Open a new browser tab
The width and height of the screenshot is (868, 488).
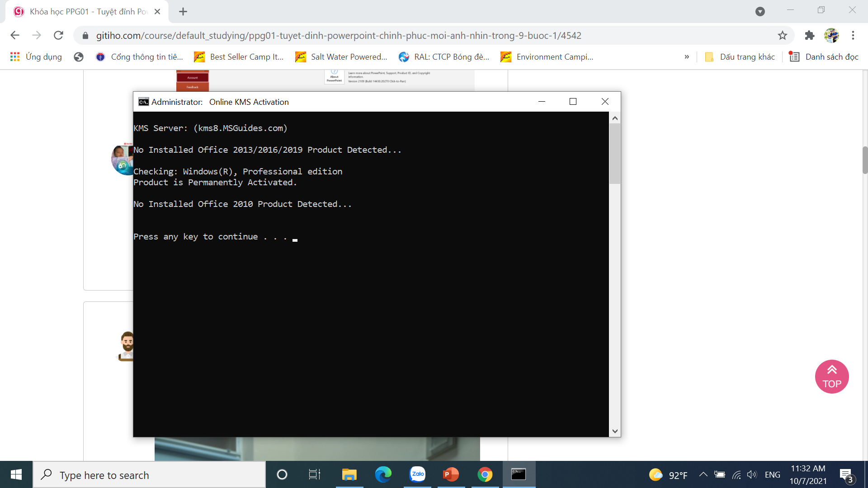click(183, 12)
